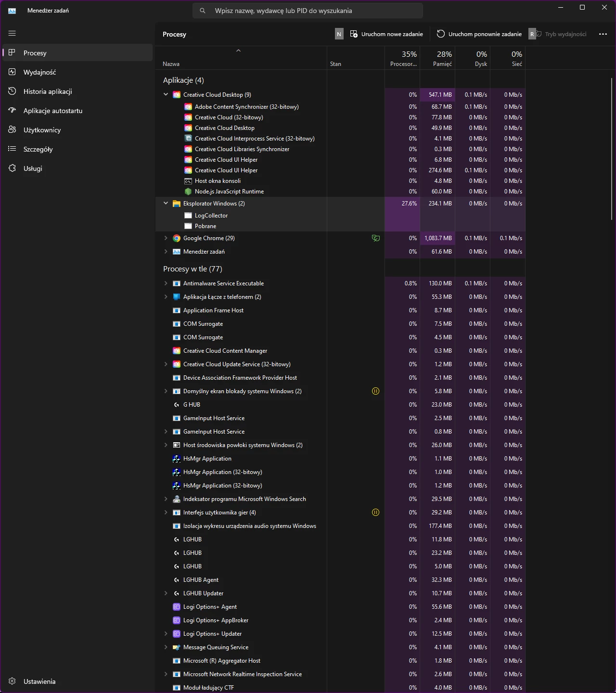Select the Pobrane window row
The width and height of the screenshot is (616, 693).
[340, 226]
